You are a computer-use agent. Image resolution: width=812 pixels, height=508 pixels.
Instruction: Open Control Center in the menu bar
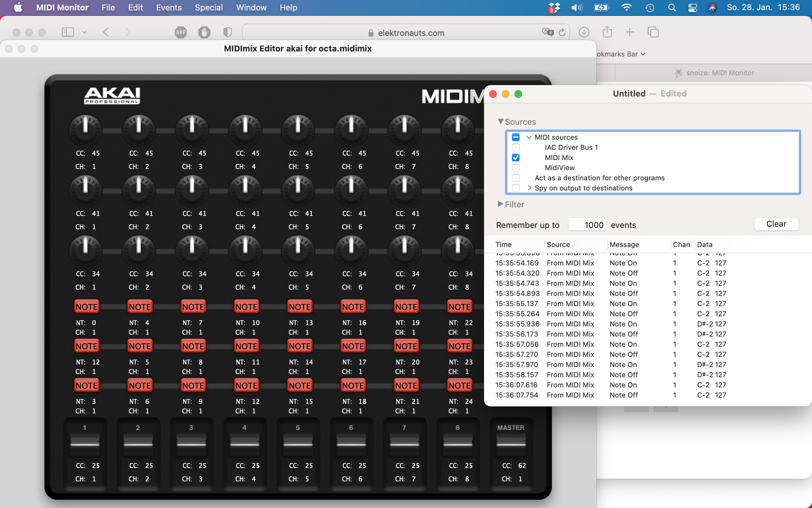pos(692,7)
